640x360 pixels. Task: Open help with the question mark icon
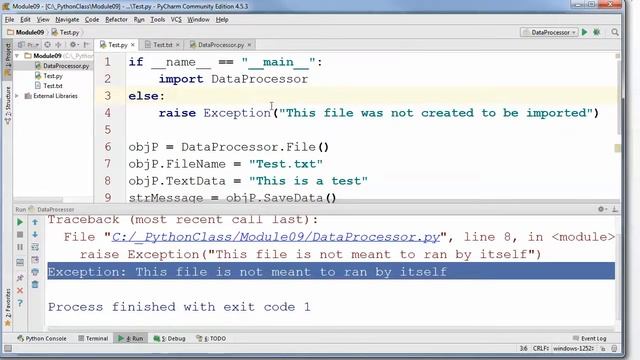click(20, 303)
